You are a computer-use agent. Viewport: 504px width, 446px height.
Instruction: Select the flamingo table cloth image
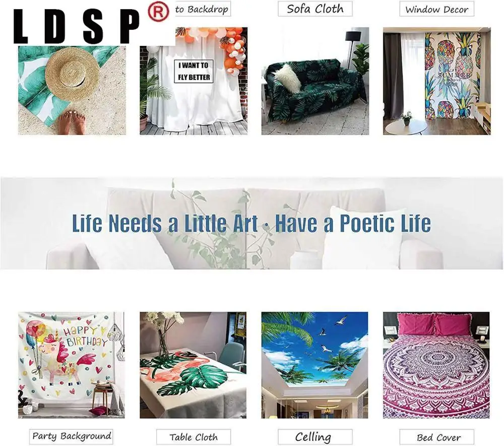(x=193, y=365)
